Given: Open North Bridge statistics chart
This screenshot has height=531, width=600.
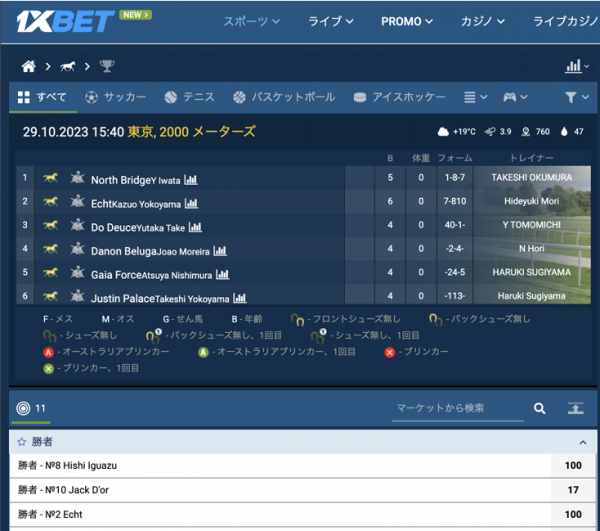Looking at the screenshot, I should [191, 180].
